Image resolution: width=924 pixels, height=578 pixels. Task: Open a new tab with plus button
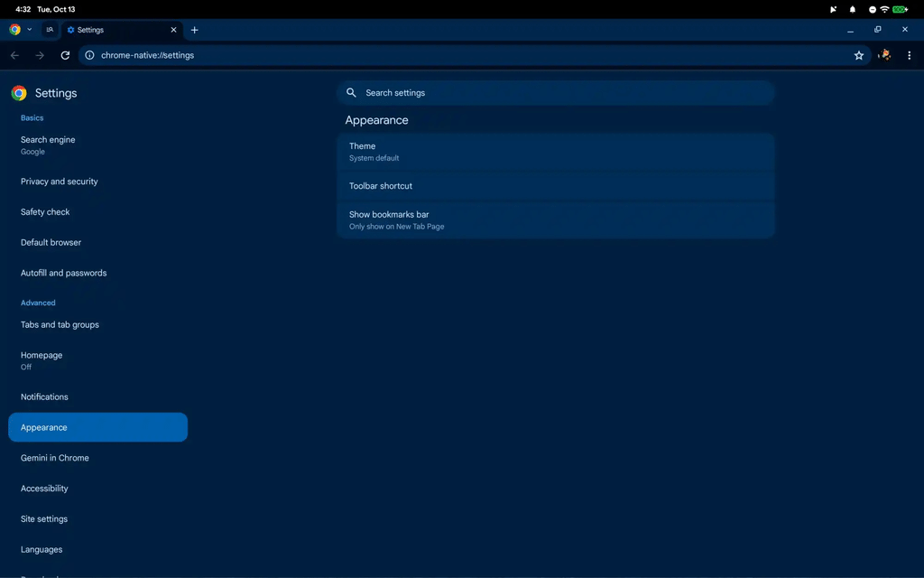click(x=195, y=30)
